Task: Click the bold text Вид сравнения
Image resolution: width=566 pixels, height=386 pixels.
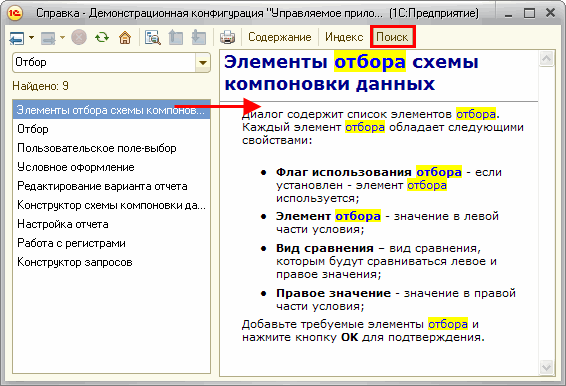Action: pos(325,248)
